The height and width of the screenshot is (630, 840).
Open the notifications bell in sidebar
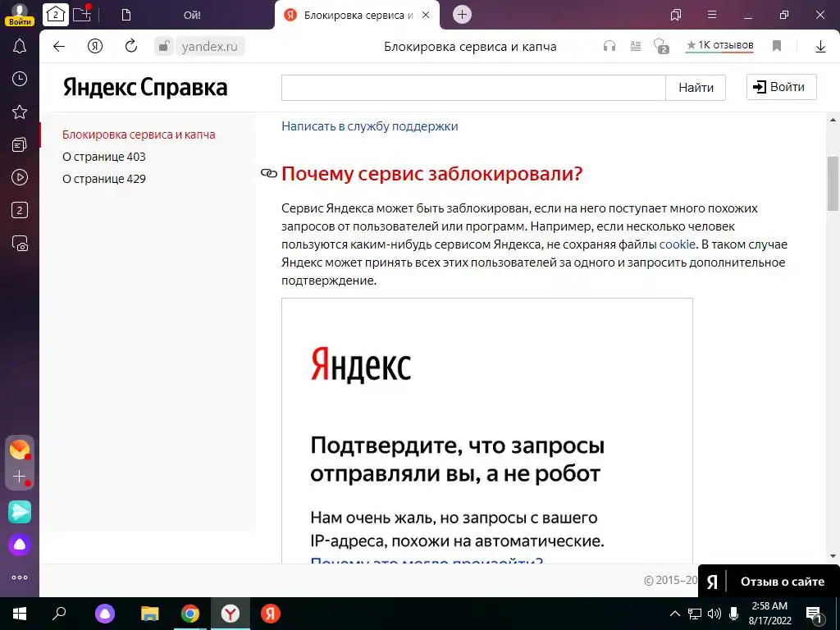(20, 46)
